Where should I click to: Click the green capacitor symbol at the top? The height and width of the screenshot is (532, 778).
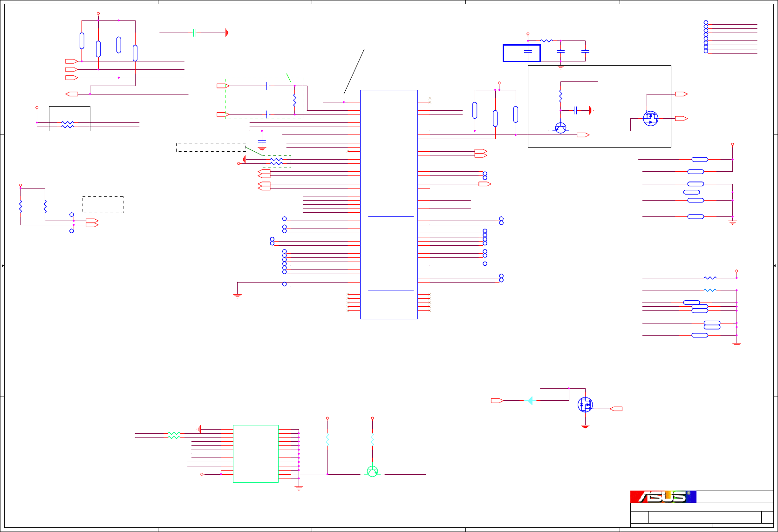[x=195, y=33]
